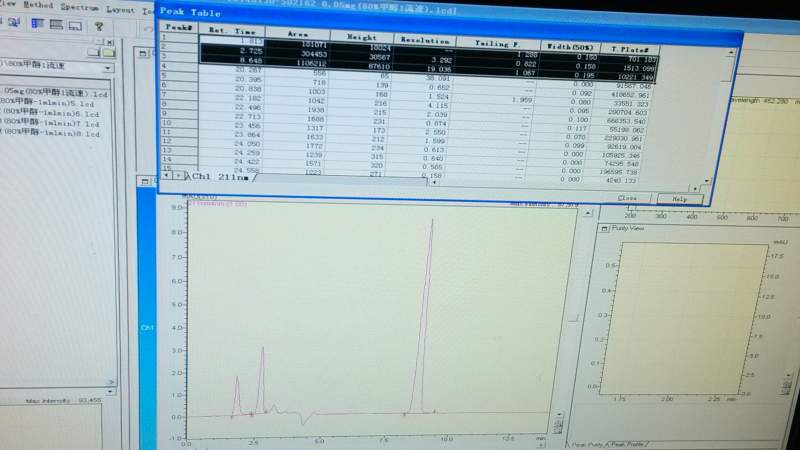
Task: Select the Peak Profile tab
Action: tap(627, 444)
